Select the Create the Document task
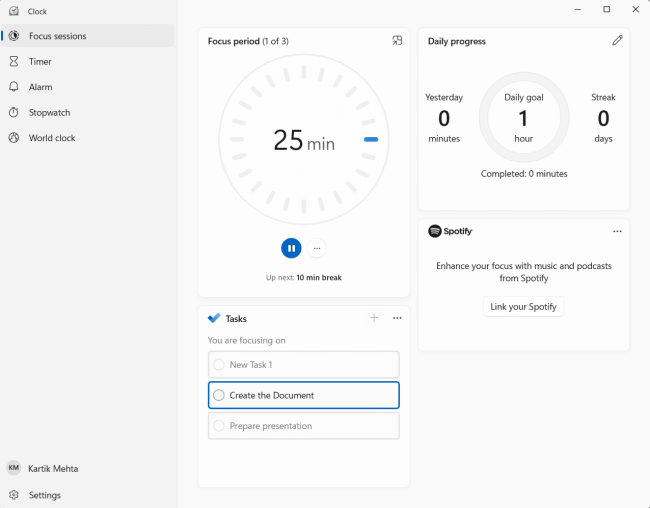This screenshot has width=650, height=508. click(x=304, y=395)
